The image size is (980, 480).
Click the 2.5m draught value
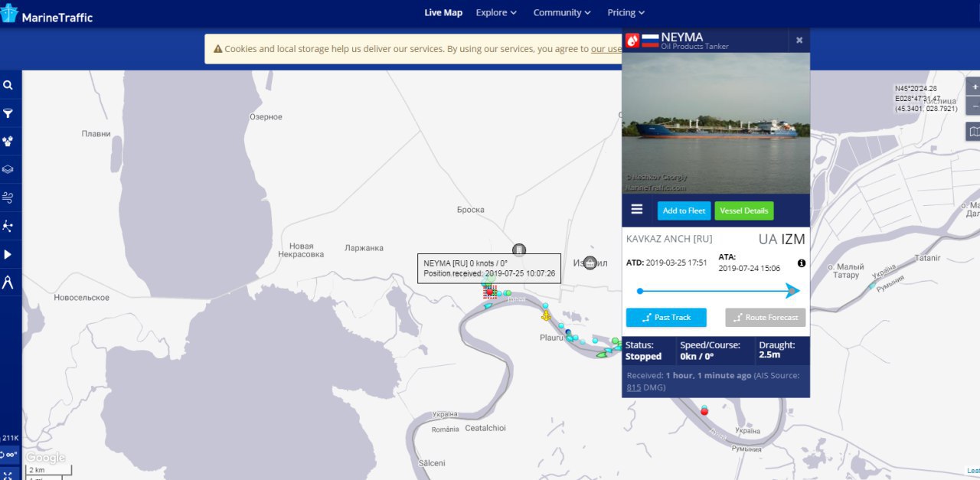[769, 355]
